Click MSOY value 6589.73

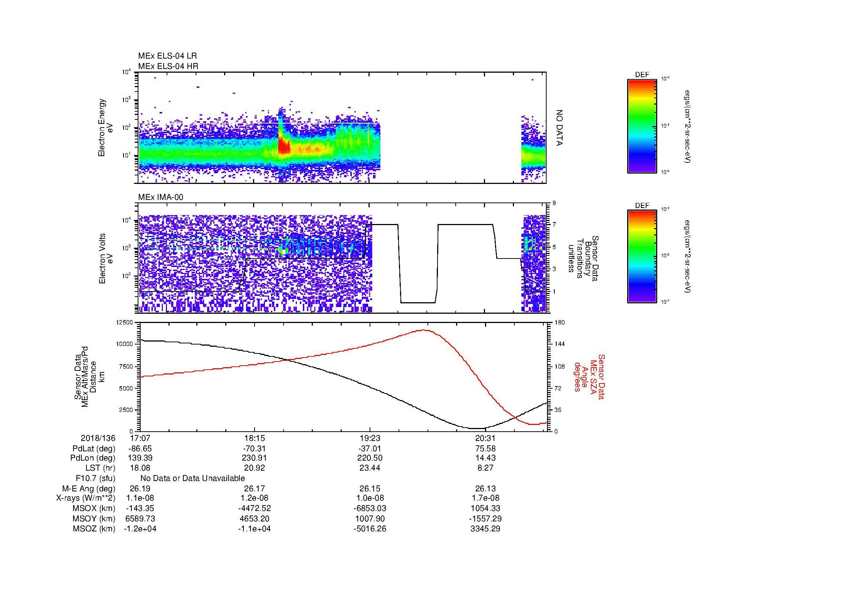click(x=140, y=518)
